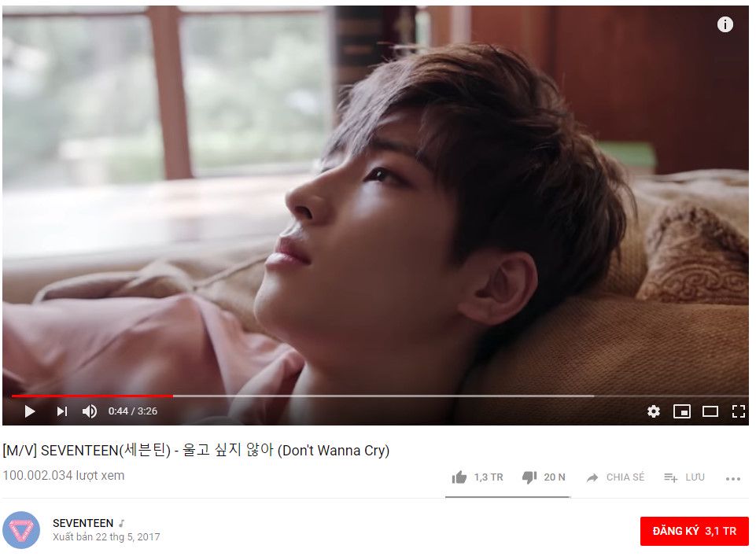Subscribe with the ĐĂNG KÝ button
The image size is (756, 560).
coord(695,531)
